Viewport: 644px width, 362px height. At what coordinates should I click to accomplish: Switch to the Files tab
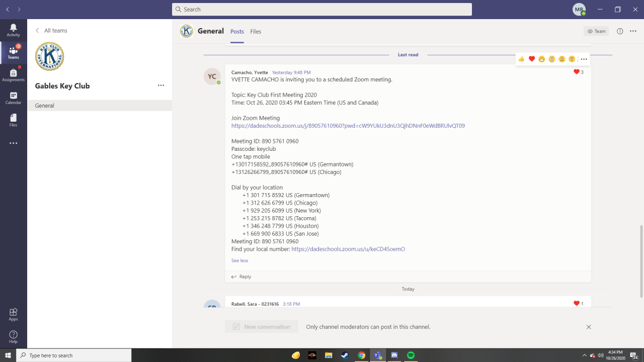point(256,32)
